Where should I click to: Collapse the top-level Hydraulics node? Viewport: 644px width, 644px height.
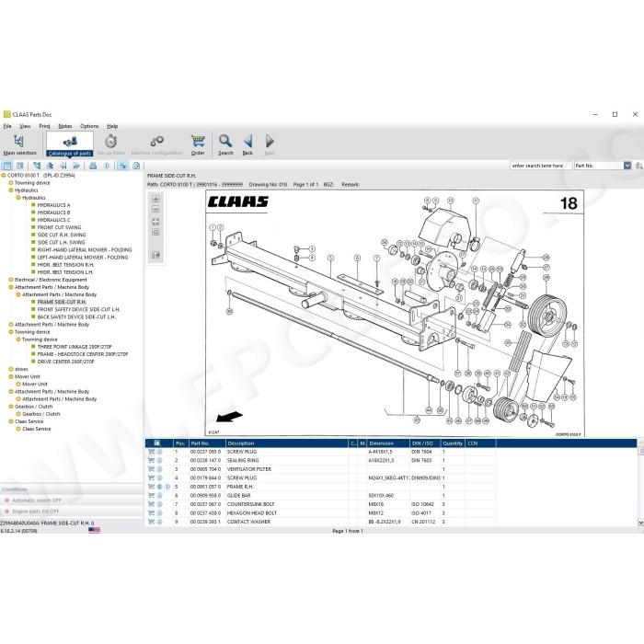pos(11,190)
